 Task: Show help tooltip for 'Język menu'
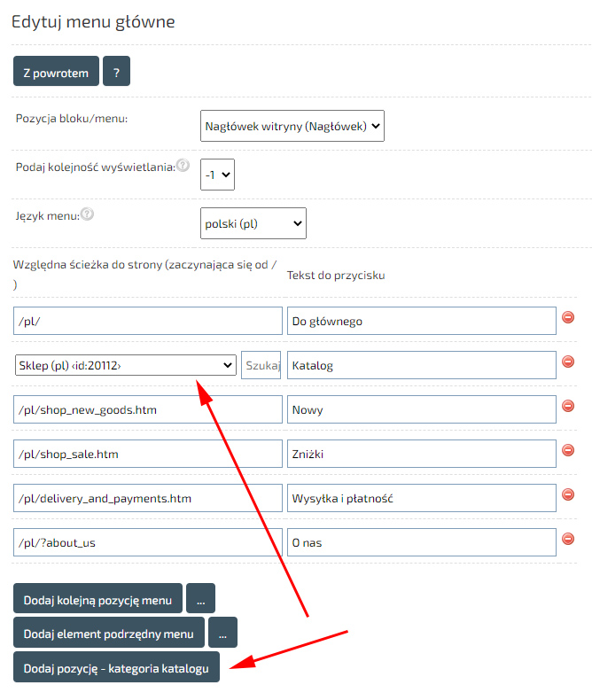click(x=88, y=214)
